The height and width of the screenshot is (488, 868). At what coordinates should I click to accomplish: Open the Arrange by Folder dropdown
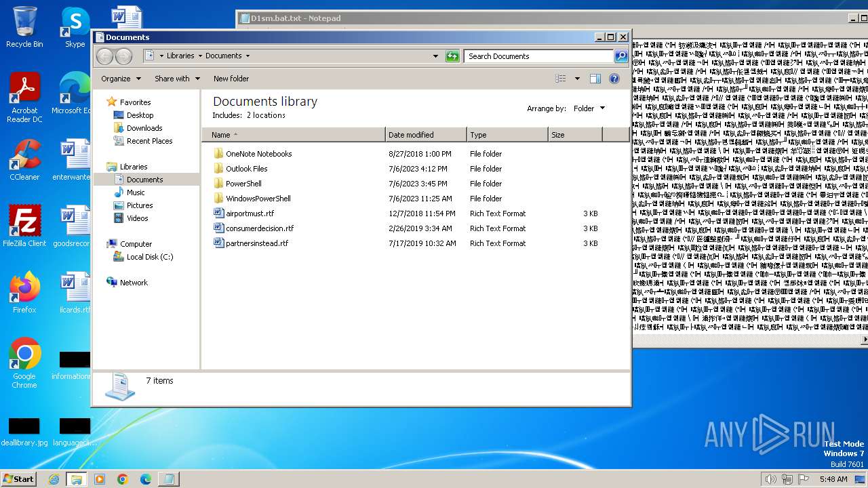click(x=589, y=108)
